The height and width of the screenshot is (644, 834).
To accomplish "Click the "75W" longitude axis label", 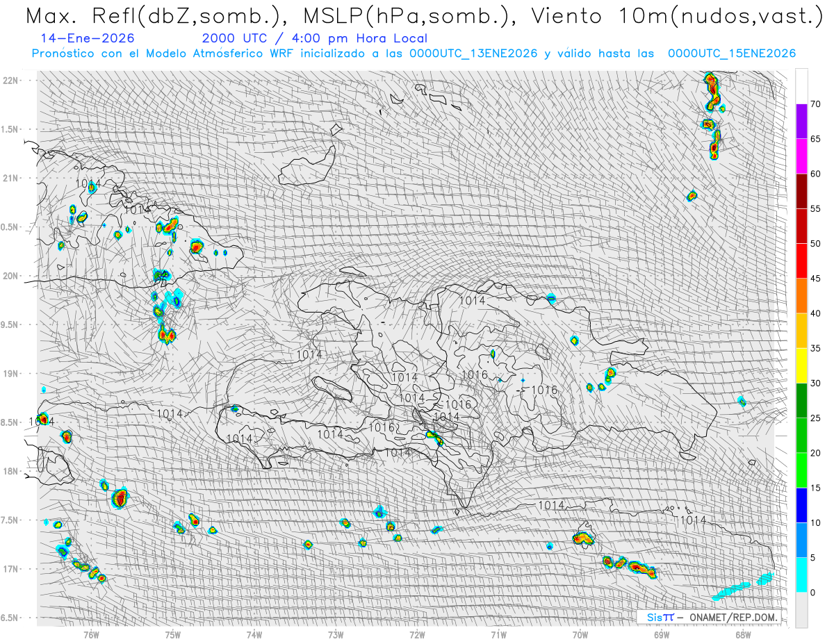I will point(172,634).
